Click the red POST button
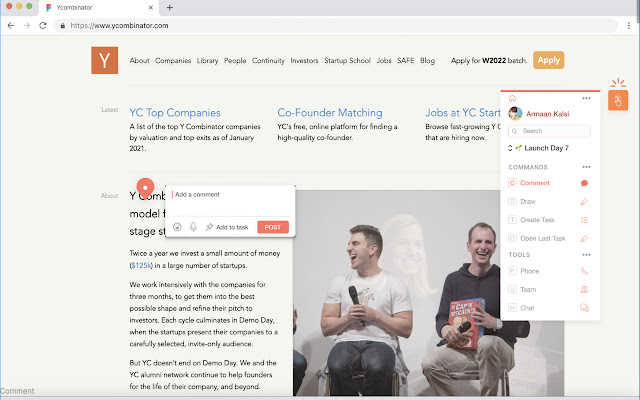Image resolution: width=640 pixels, height=400 pixels. [273, 227]
